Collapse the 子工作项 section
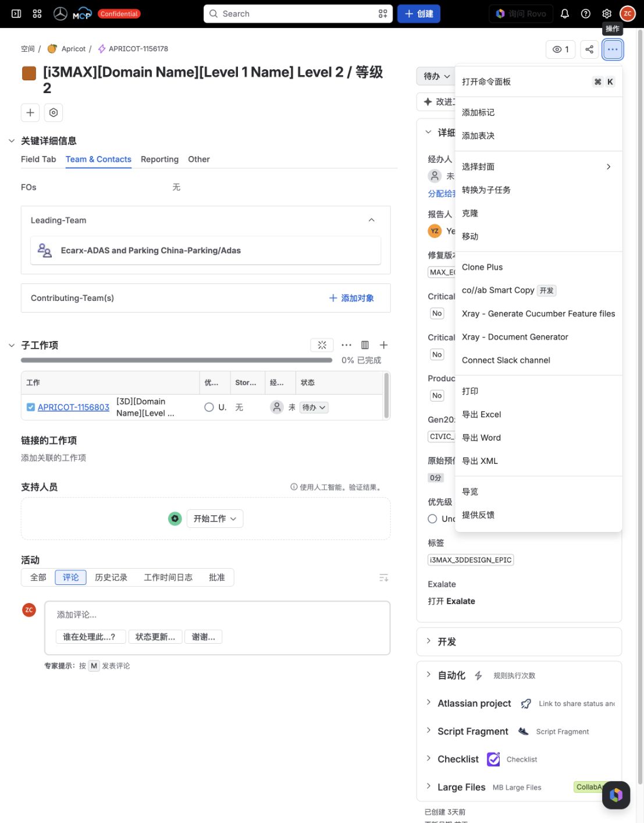 (12, 345)
